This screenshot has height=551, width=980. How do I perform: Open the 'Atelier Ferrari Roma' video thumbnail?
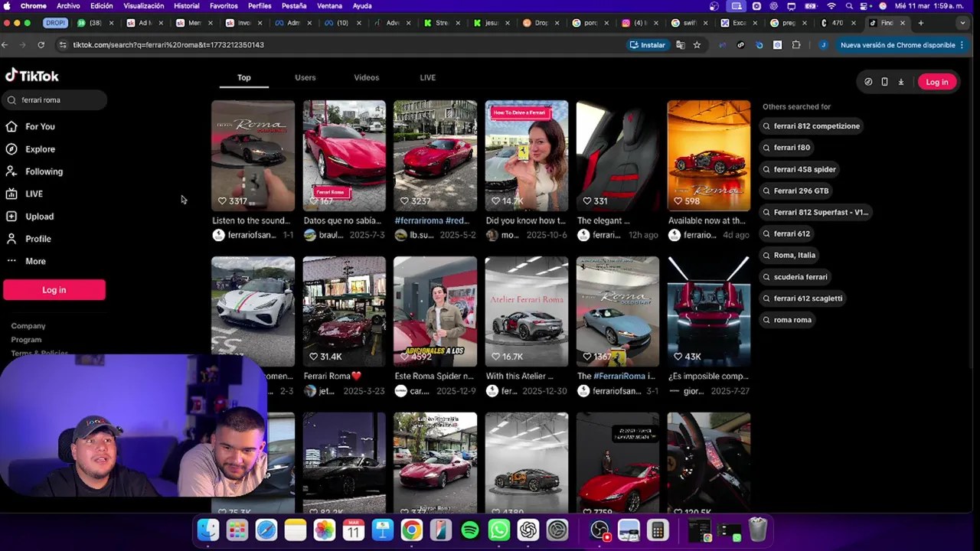(527, 311)
